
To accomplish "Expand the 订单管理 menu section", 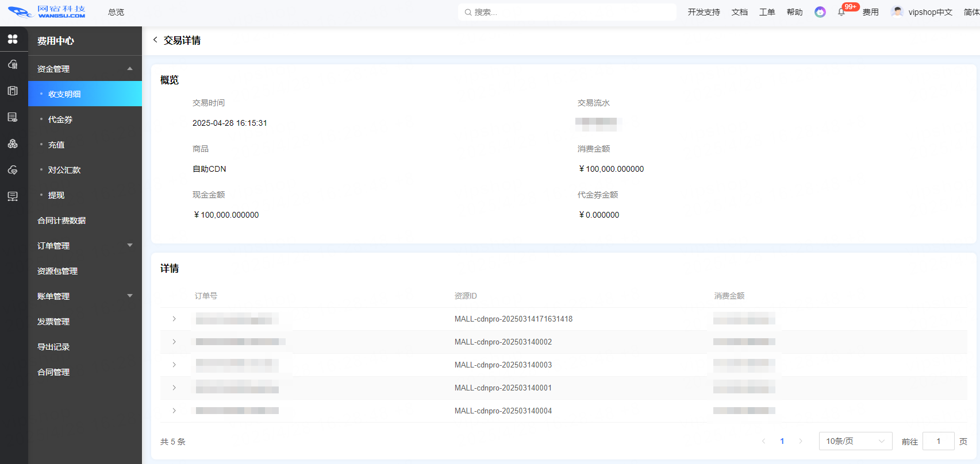I will pos(130,245).
